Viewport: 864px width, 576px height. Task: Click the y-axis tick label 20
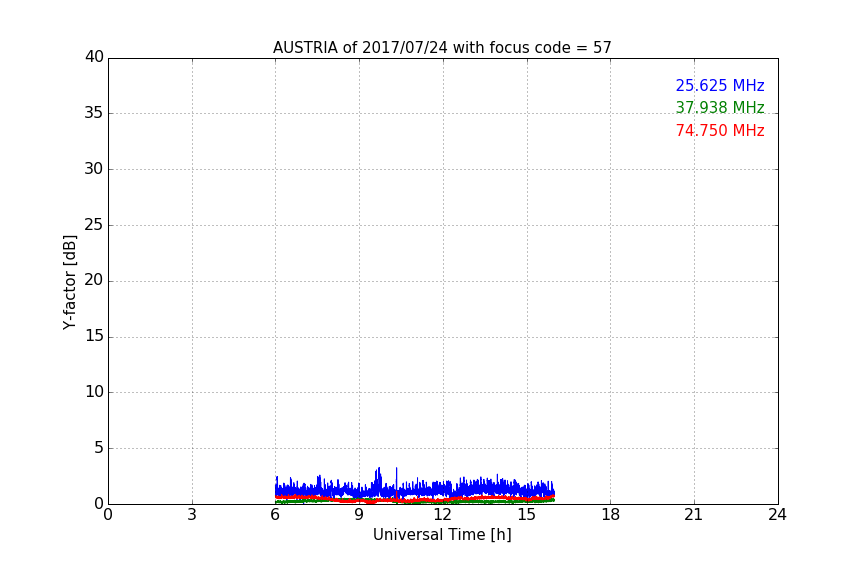point(94,280)
